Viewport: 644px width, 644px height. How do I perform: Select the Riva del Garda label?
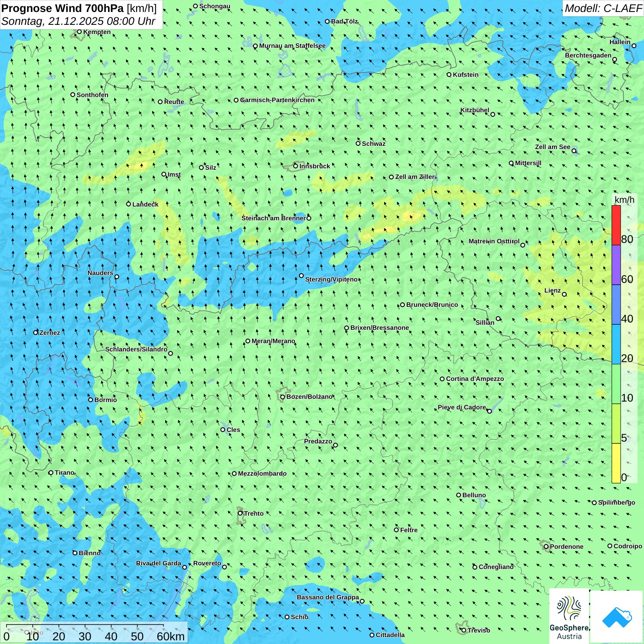pos(158,563)
